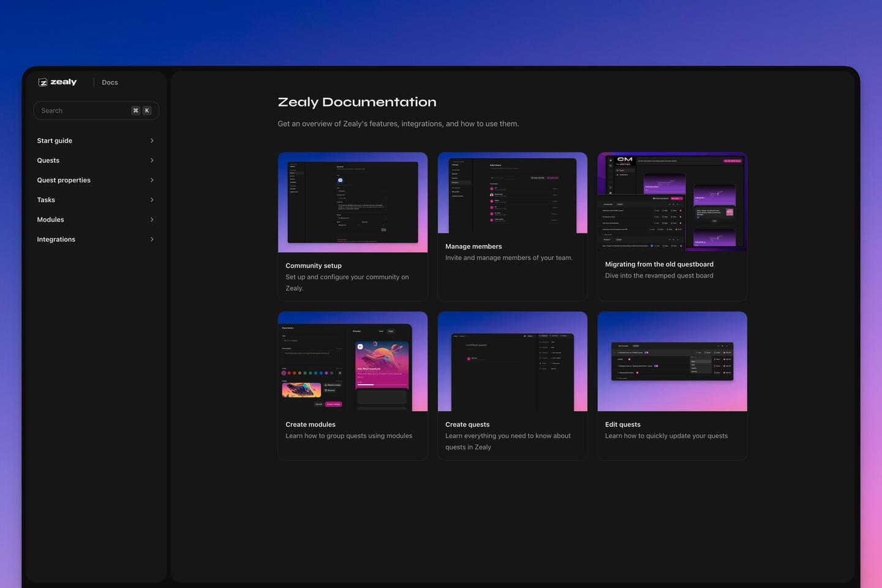Open Quests in sidebar
The width and height of the screenshot is (882, 588).
point(48,160)
